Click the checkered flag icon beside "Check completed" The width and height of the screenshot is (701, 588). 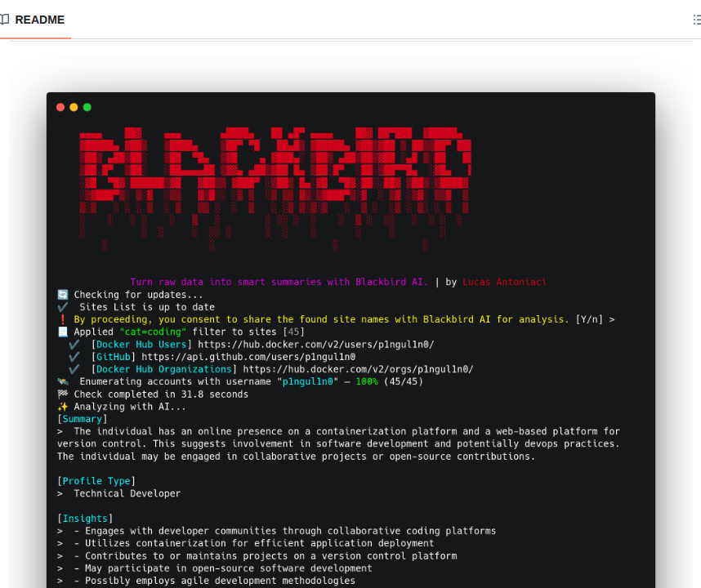[x=63, y=394]
